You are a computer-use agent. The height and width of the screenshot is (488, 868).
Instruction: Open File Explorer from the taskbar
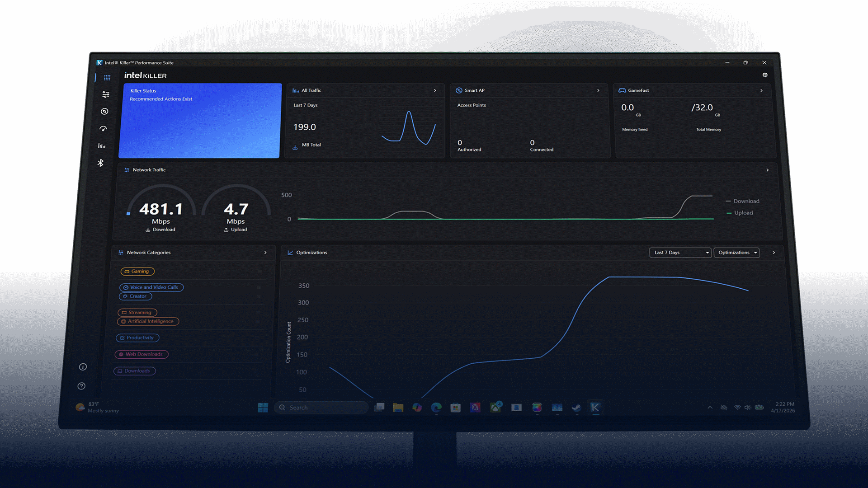click(398, 408)
